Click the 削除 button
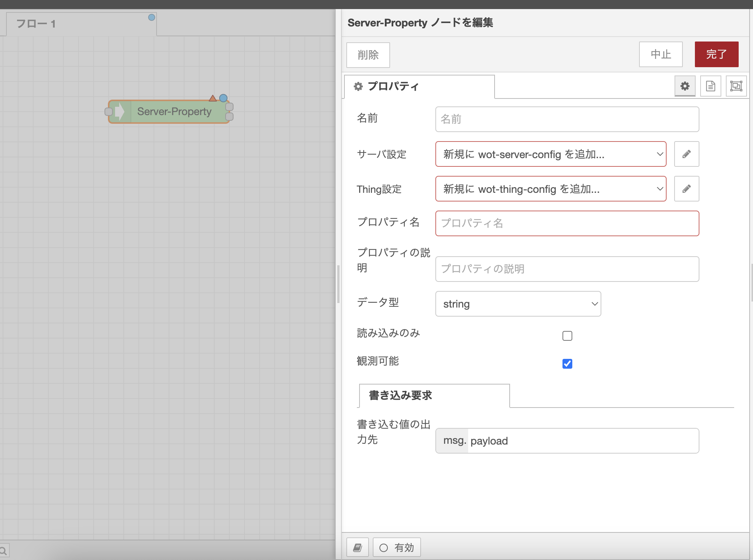This screenshot has height=560, width=753. (368, 55)
